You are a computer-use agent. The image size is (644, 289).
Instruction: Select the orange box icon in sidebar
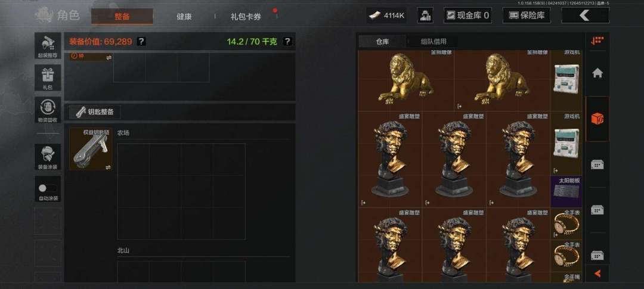click(597, 119)
